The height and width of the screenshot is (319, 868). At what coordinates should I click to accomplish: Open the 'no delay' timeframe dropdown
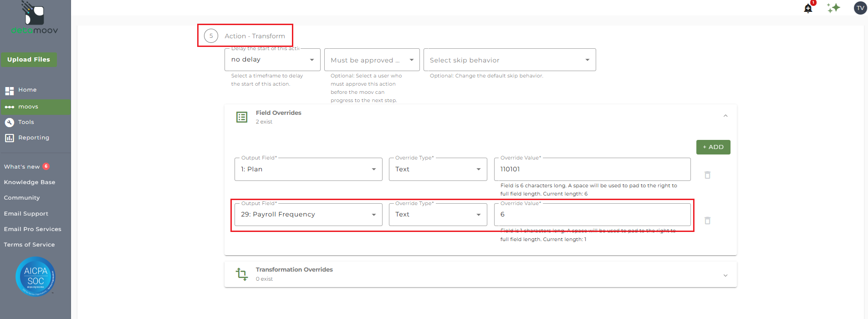click(272, 60)
